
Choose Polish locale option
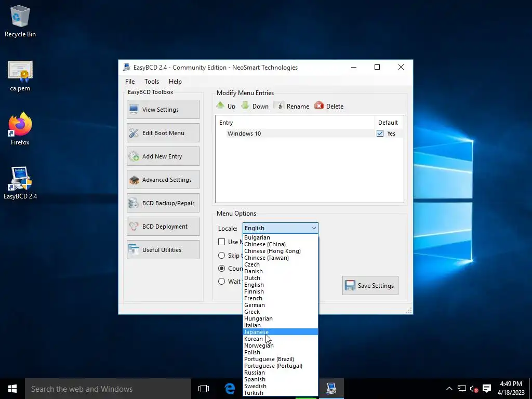[281, 352]
